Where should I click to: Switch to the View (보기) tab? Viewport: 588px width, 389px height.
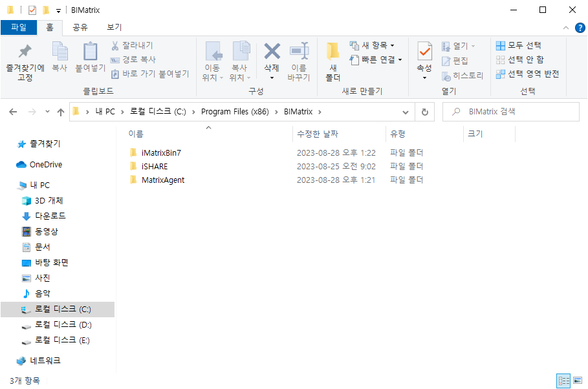pyautogui.click(x=114, y=27)
